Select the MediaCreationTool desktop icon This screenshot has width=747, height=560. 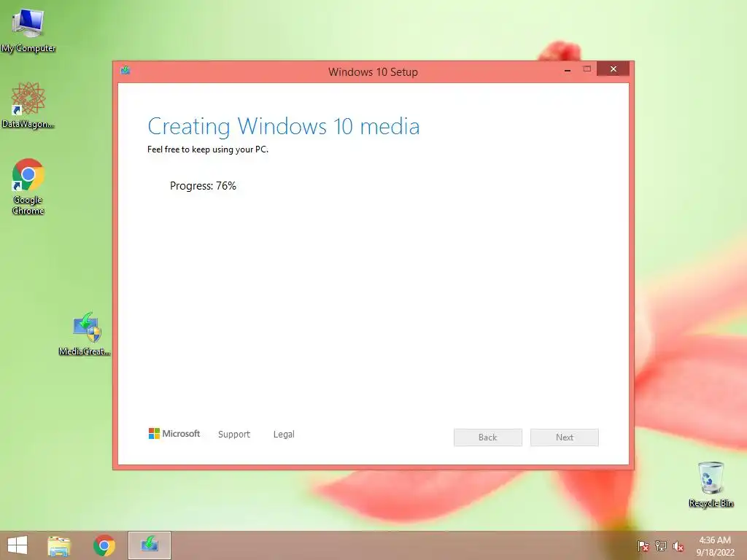click(85, 333)
